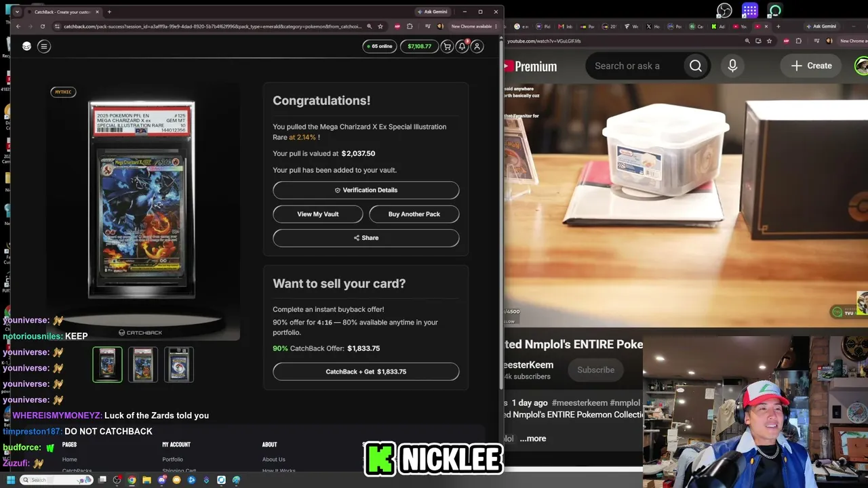Click CatchBack + Get $1,833.75
The width and height of the screenshot is (868, 488).
[366, 371]
